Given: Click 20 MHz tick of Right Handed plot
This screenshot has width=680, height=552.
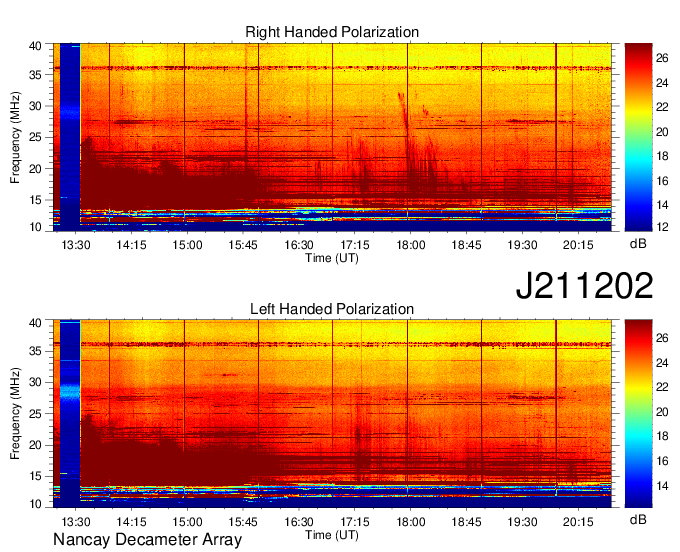Looking at the screenshot, I should tap(35, 169).
